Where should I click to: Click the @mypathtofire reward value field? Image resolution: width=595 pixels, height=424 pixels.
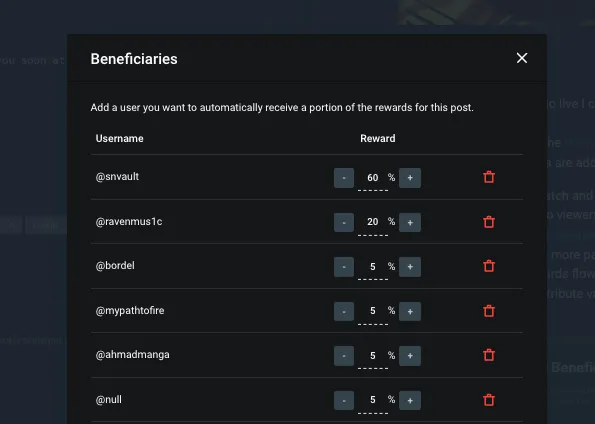pyautogui.click(x=373, y=312)
